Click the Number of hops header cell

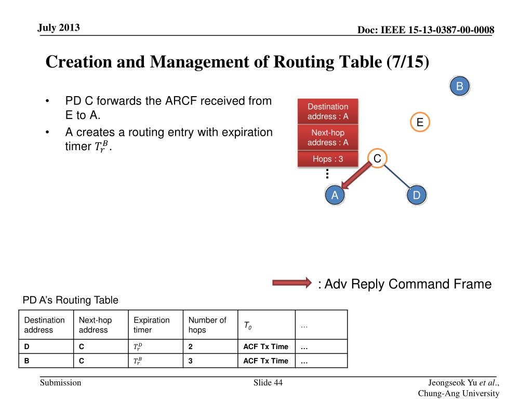coord(210,325)
